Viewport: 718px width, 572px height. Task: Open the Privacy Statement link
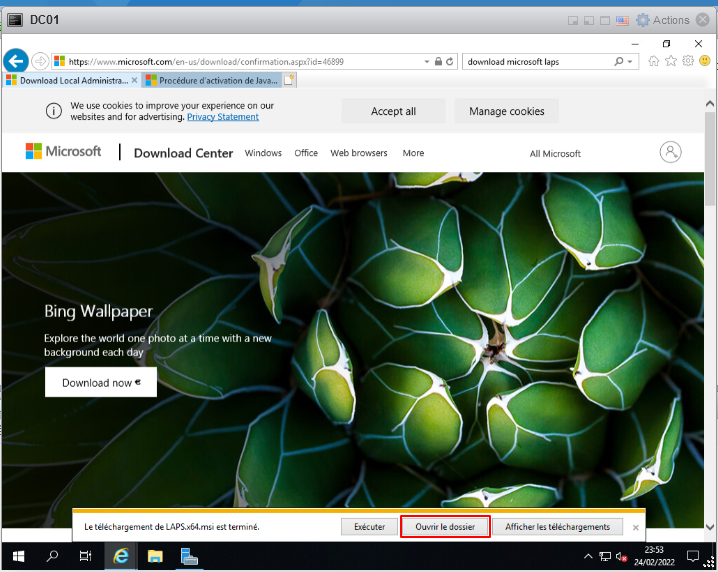coord(223,117)
